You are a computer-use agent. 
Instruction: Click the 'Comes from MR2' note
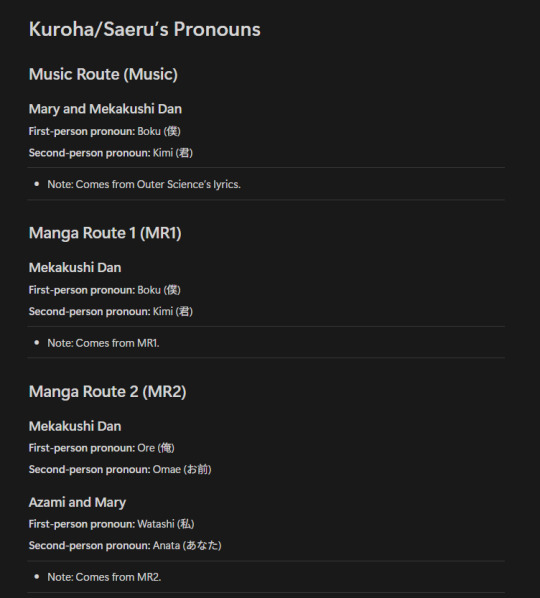[x=104, y=577]
